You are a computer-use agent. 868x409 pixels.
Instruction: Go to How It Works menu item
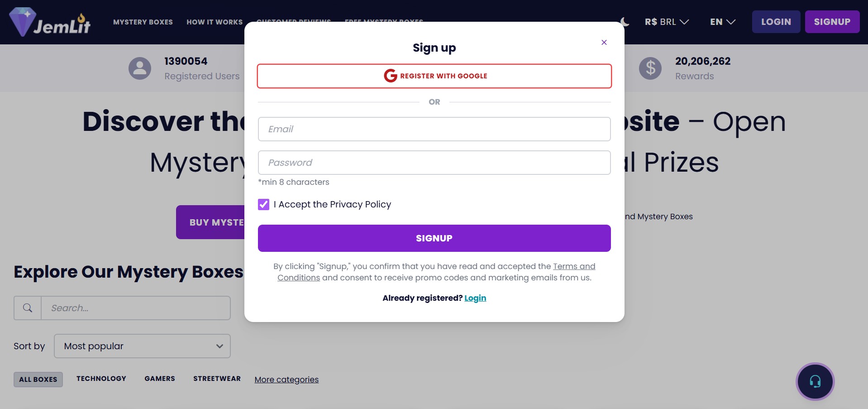click(x=215, y=22)
